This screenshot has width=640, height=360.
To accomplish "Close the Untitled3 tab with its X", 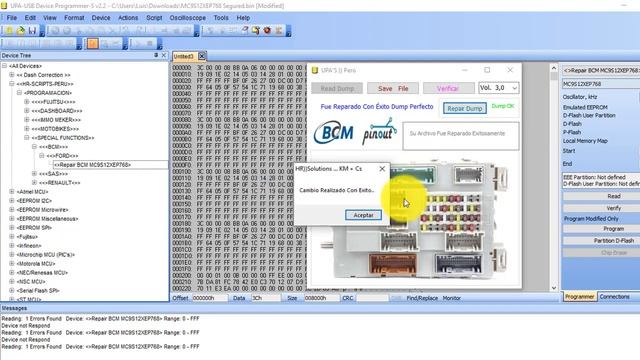I will point(202,56).
